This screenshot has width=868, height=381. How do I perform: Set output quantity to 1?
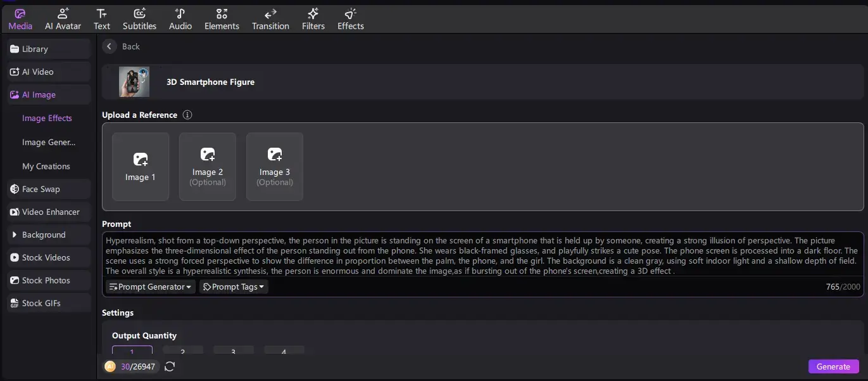(x=132, y=351)
